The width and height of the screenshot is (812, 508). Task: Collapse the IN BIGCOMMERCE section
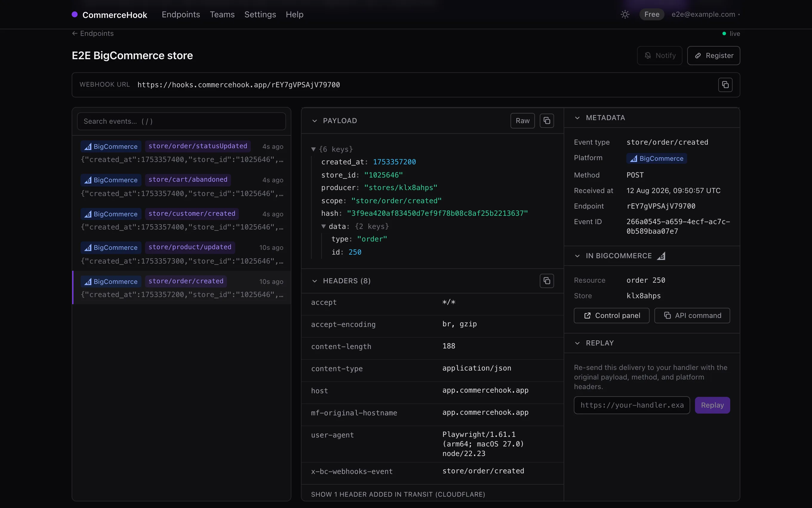point(577,256)
